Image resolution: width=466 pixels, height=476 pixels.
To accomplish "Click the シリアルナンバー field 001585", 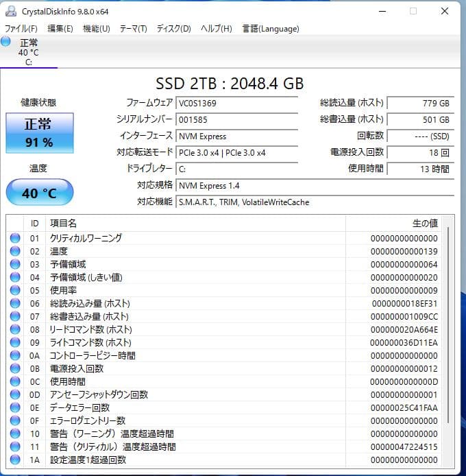I will (236, 119).
